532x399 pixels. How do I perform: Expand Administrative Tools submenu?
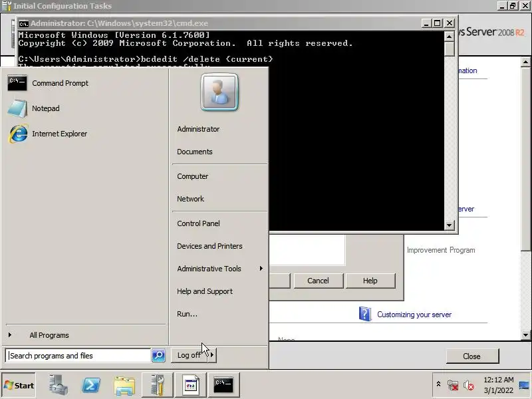pos(219,269)
